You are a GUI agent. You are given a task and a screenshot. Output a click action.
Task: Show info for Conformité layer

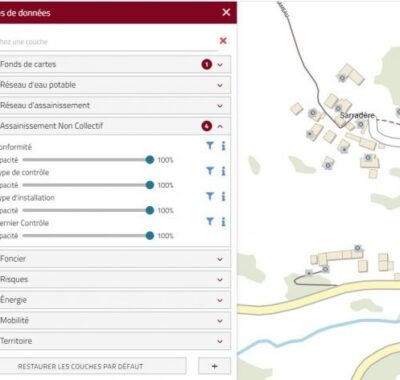[x=223, y=146]
